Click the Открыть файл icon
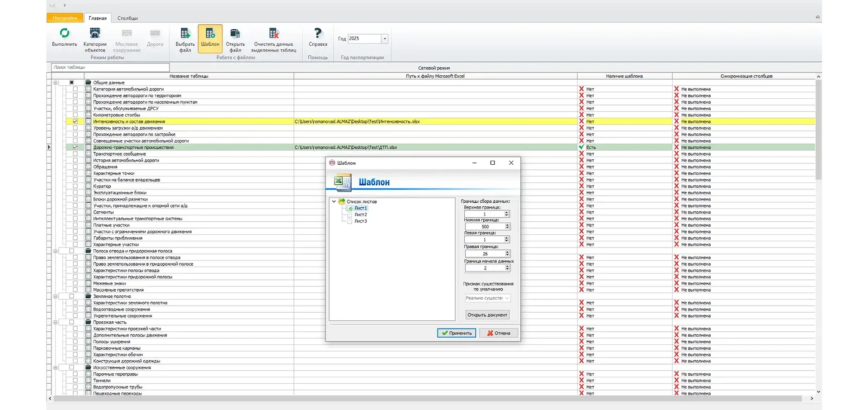The width and height of the screenshot is (868, 410). coord(235,33)
